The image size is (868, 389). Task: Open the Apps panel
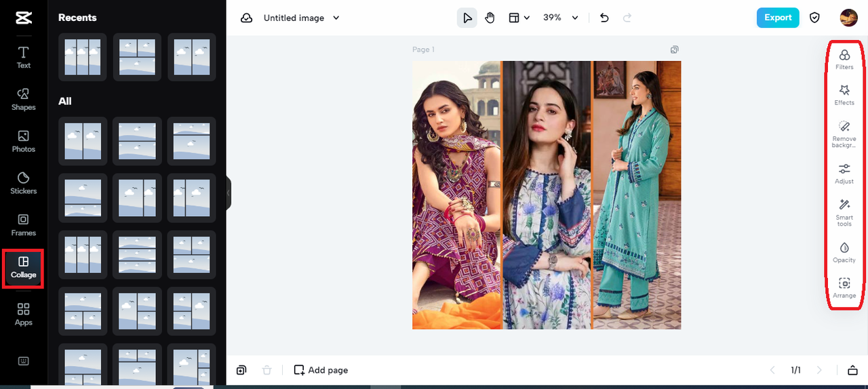click(x=24, y=314)
